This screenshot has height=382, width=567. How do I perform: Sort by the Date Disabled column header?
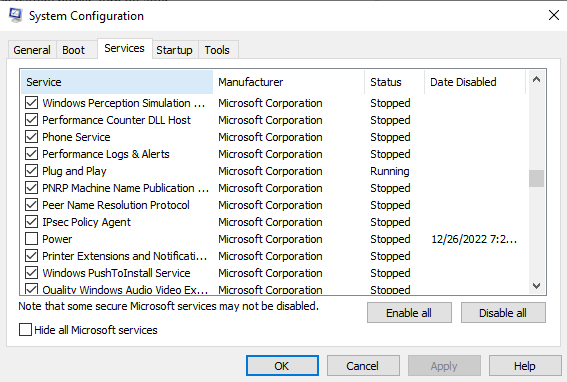click(475, 82)
